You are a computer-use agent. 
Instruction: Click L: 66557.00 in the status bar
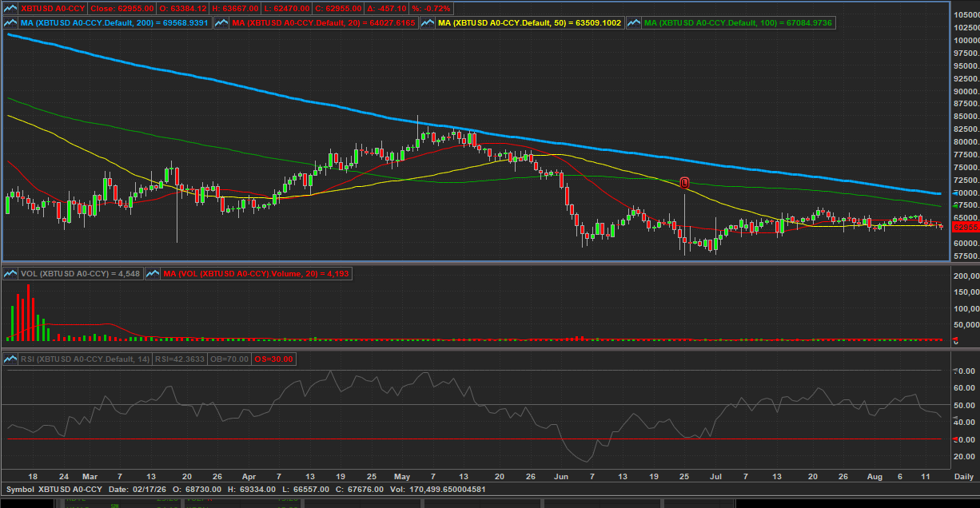coord(305,489)
